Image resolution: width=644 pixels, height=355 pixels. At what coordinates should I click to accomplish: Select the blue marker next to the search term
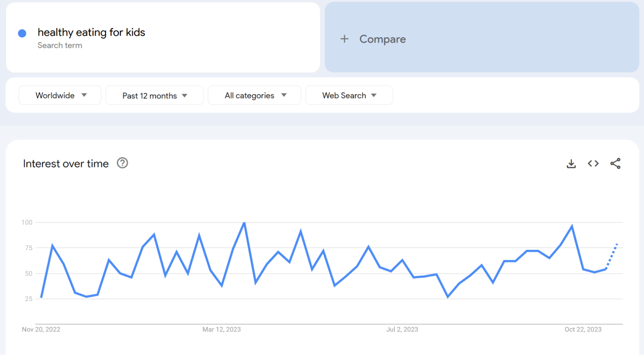(x=22, y=33)
